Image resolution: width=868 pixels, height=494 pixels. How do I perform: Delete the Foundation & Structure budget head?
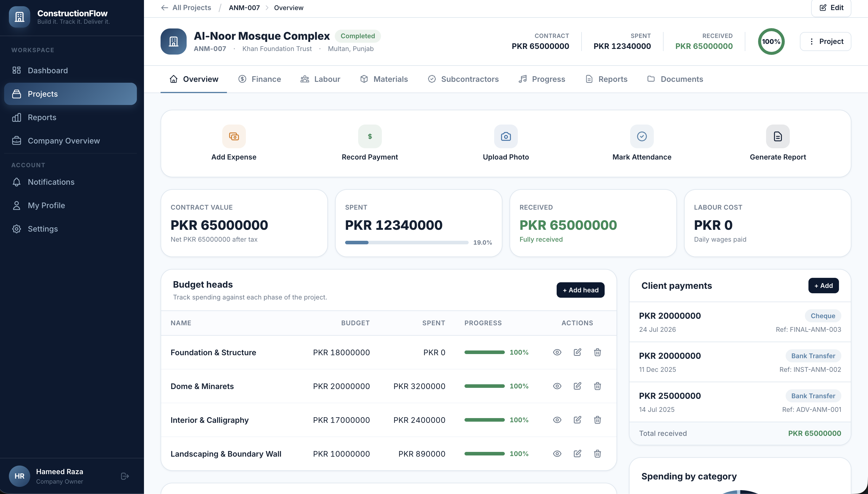pyautogui.click(x=597, y=352)
